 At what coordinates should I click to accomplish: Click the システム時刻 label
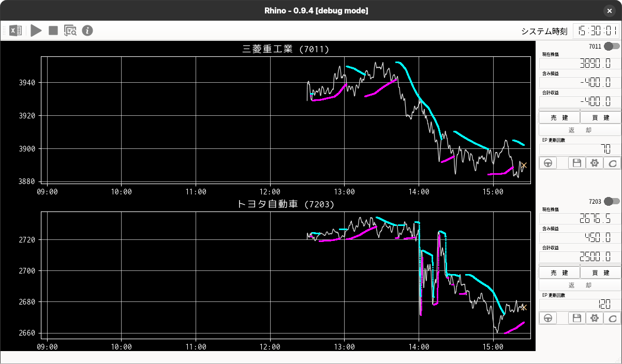click(545, 31)
